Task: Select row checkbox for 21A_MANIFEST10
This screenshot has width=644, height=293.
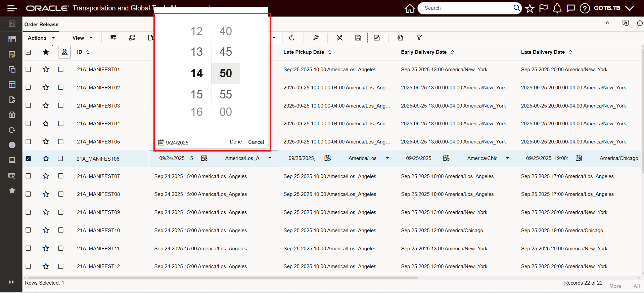Action: [28, 230]
